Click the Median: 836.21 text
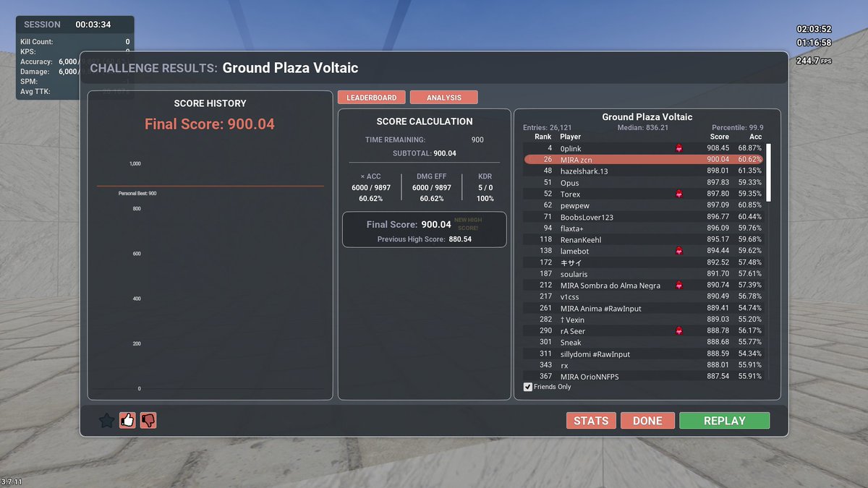This screenshot has height=488, width=868. [x=642, y=128]
